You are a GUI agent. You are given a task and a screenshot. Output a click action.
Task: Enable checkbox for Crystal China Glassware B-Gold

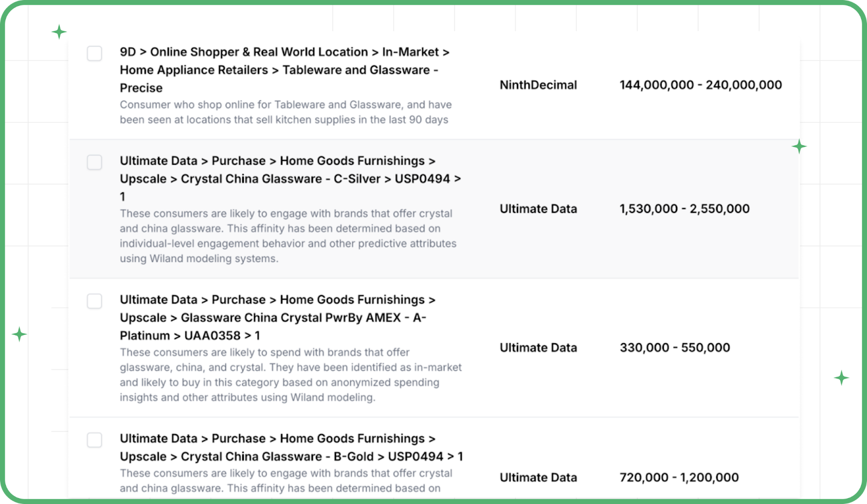point(94,440)
